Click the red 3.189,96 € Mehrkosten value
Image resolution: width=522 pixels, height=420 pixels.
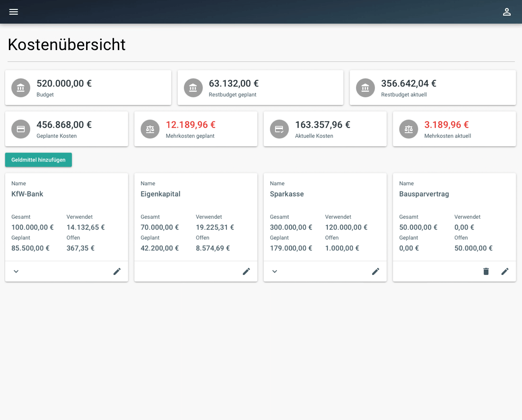(x=446, y=125)
